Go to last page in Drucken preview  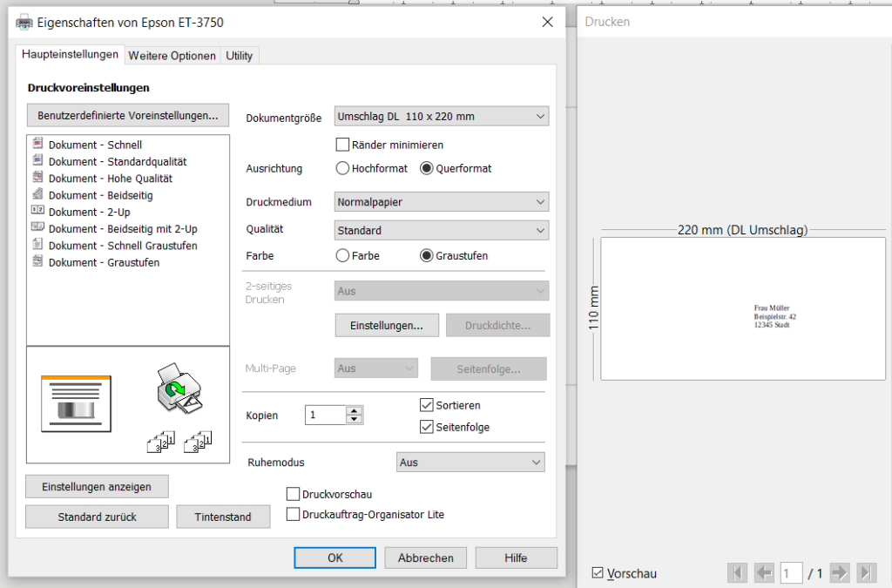(867, 572)
